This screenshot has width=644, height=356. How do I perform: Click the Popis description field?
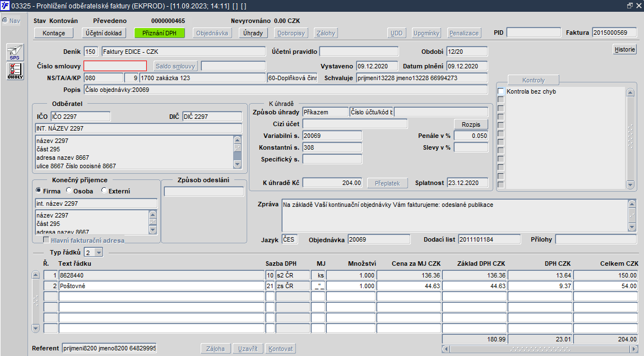click(286, 90)
